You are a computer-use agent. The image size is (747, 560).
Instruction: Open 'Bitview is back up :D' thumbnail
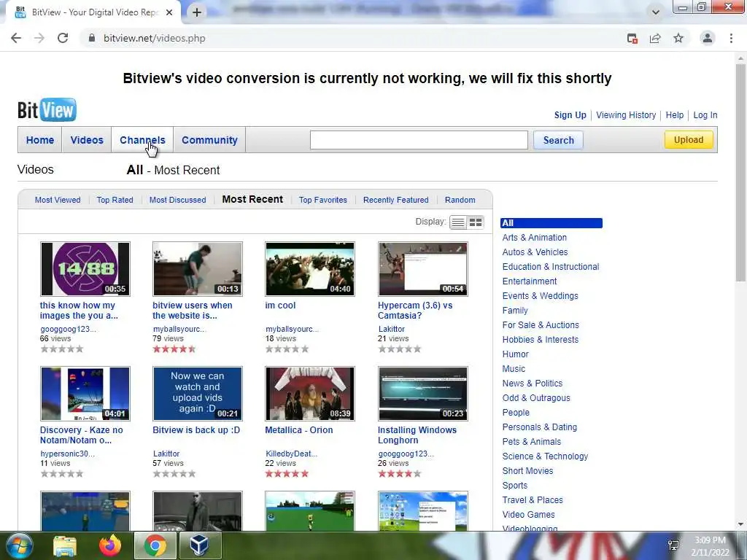pos(198,394)
